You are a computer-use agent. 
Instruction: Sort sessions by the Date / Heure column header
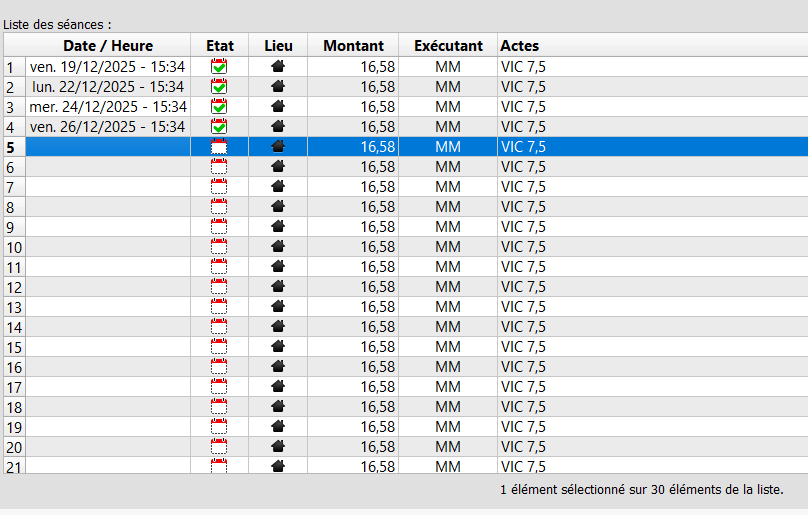[108, 45]
